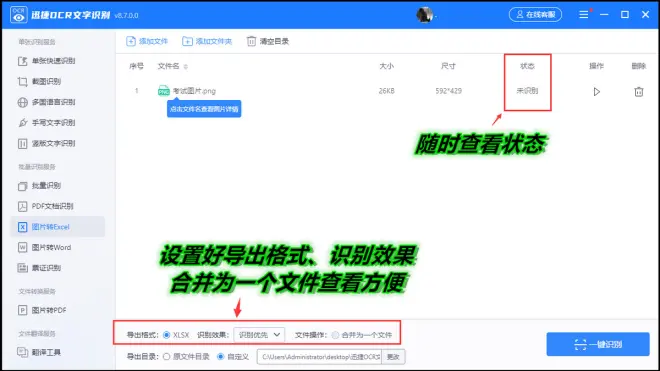Click the PNG file type icon
This screenshot has width=660, height=371.
(164, 91)
